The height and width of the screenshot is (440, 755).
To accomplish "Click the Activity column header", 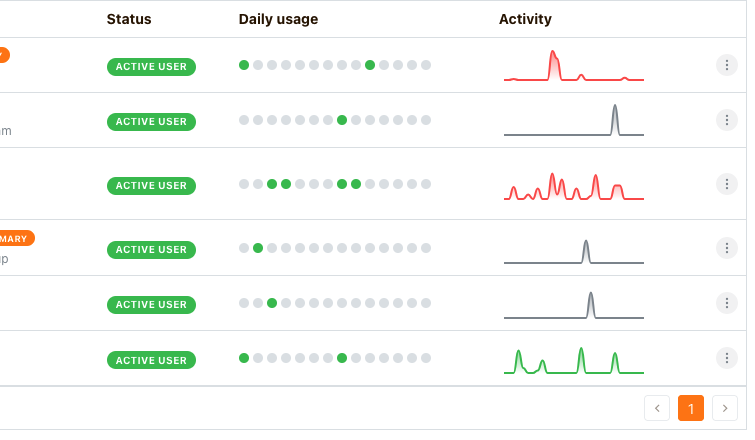I will tap(525, 19).
